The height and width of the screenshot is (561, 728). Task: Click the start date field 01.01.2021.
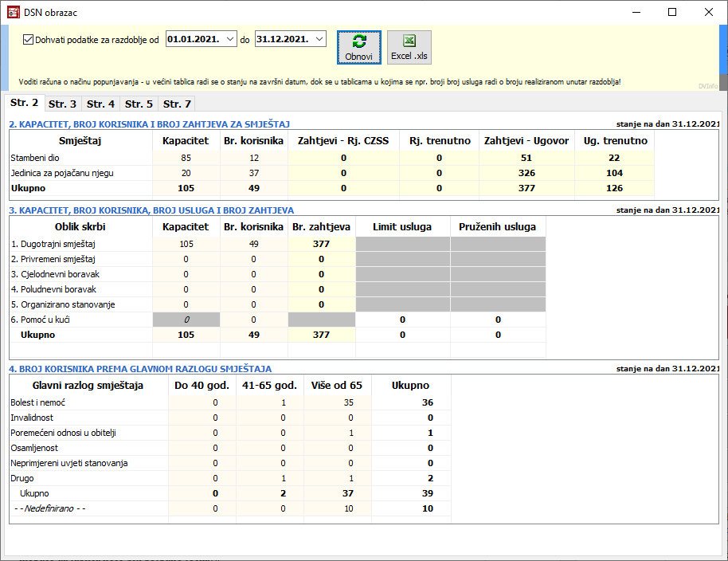[x=194, y=39]
